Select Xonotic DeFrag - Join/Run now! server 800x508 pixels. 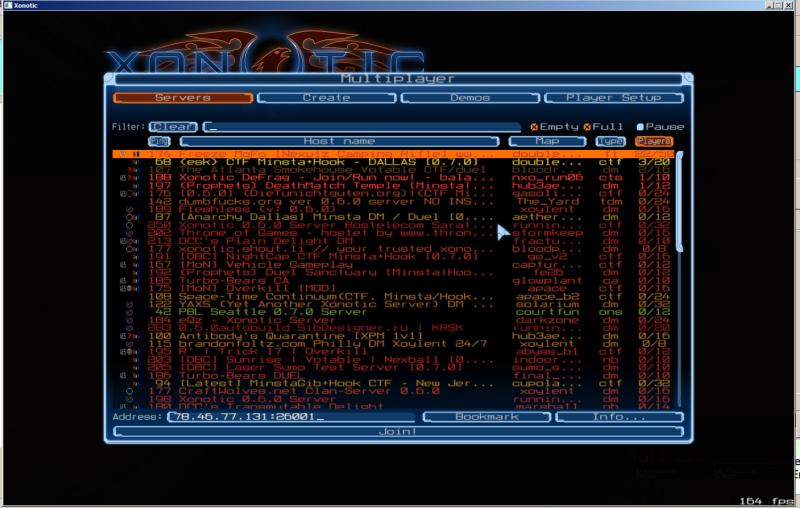(393, 177)
